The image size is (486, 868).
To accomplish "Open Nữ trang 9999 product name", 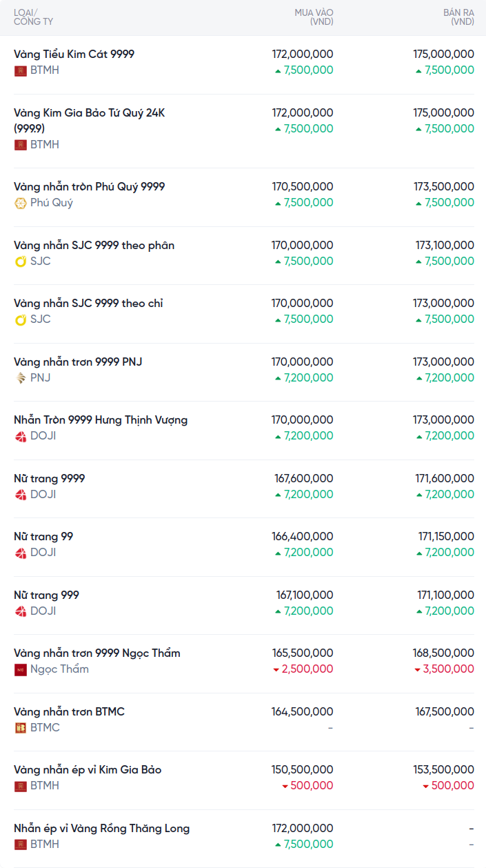I will (x=49, y=478).
